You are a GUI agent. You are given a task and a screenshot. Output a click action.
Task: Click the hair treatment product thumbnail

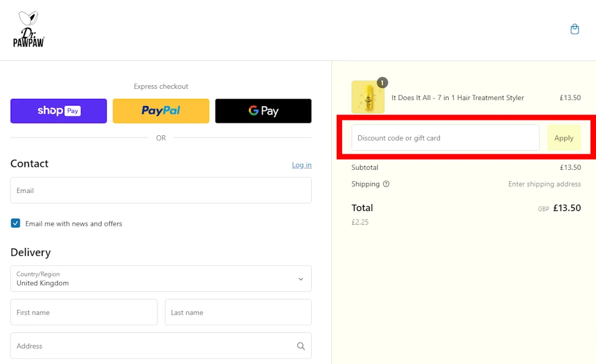[x=368, y=97]
